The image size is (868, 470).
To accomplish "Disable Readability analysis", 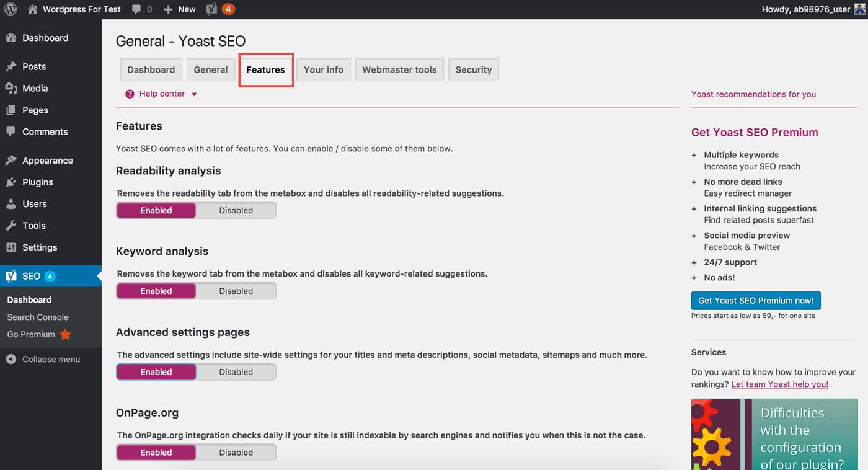I will click(236, 210).
